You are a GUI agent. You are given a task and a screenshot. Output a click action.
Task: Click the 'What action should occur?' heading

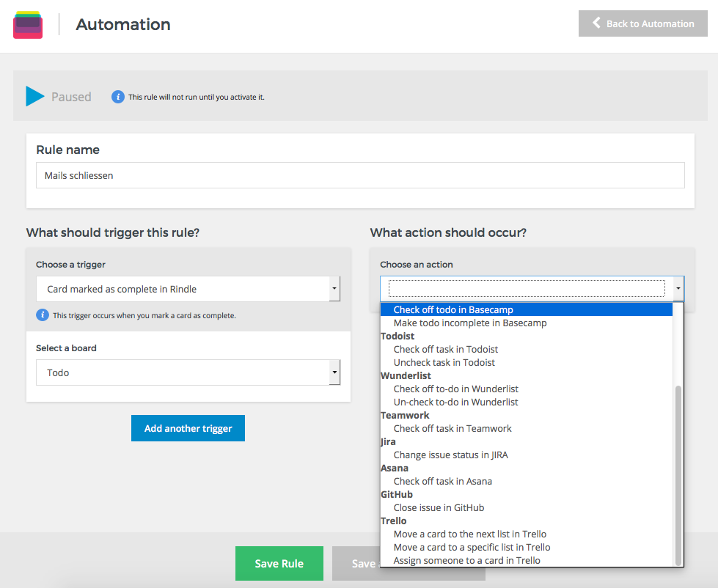click(x=448, y=232)
